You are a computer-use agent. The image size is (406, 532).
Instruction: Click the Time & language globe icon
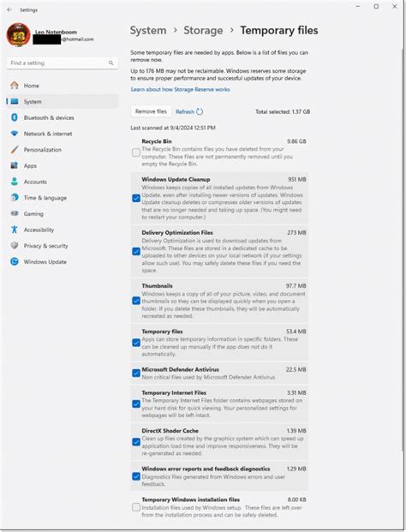pos(15,197)
